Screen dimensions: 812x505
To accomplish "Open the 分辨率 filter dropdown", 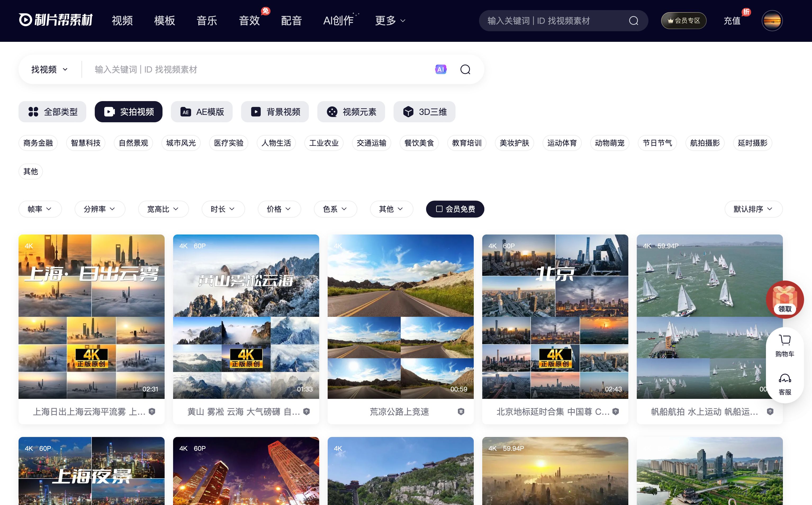I will coord(100,209).
